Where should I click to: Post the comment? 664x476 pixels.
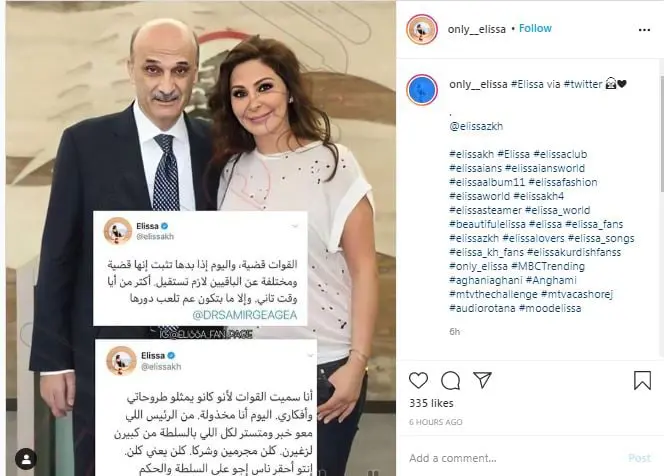tap(639, 458)
